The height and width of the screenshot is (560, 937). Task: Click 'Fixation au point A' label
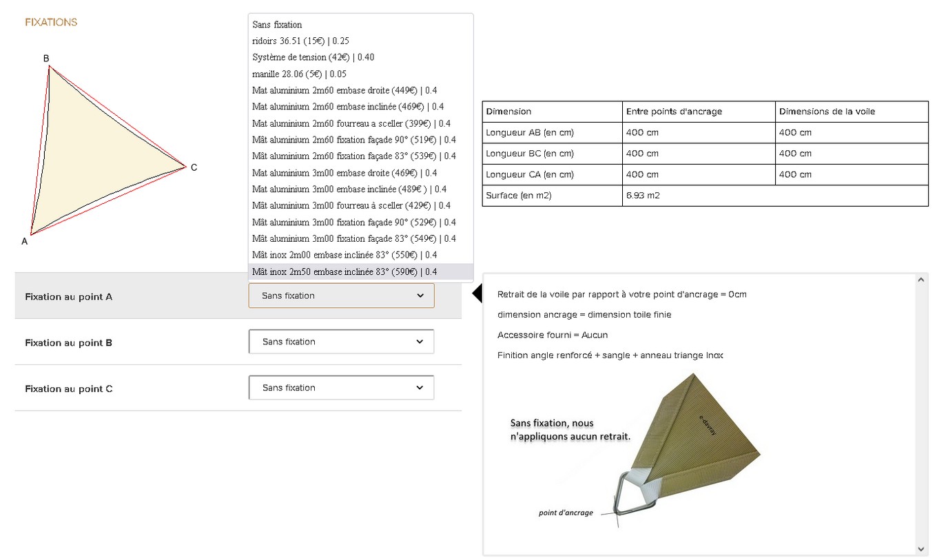tap(68, 297)
